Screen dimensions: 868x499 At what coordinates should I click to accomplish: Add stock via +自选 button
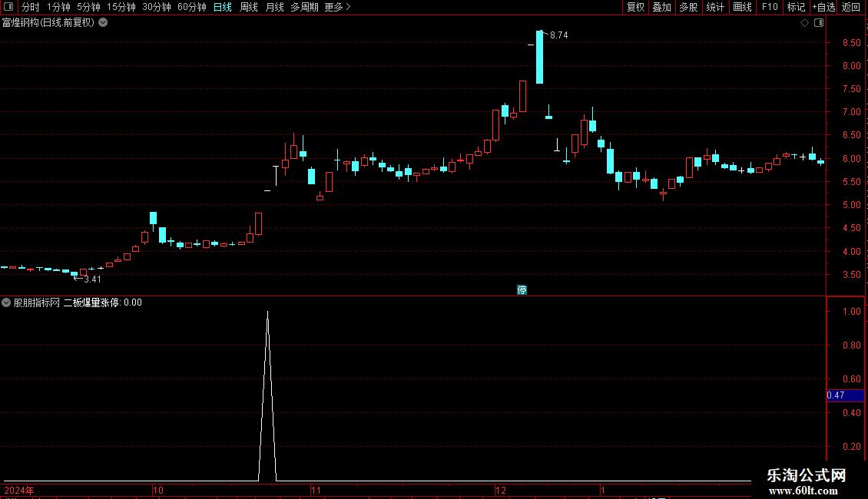point(823,7)
